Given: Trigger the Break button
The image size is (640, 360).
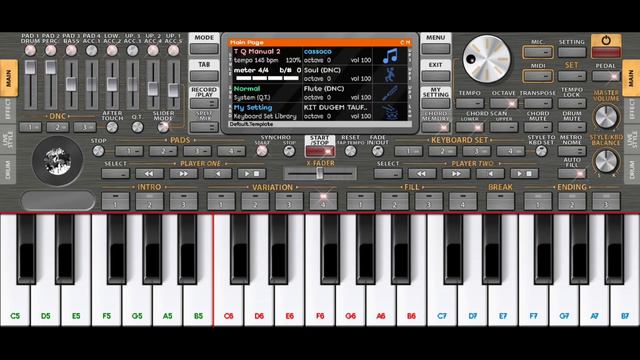Looking at the screenshot, I should click(500, 200).
